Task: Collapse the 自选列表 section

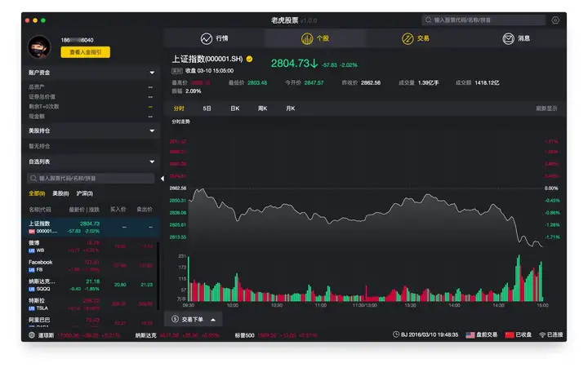Action: [152, 162]
